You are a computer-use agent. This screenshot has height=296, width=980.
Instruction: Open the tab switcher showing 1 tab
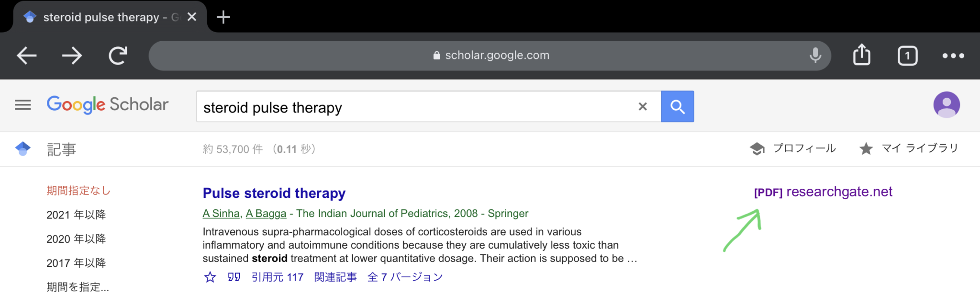(907, 56)
